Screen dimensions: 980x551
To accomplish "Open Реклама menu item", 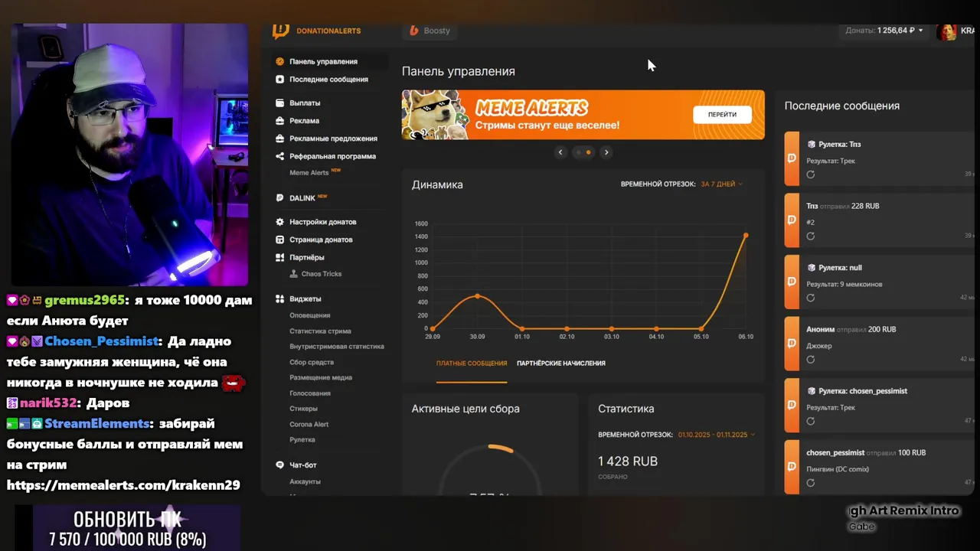I will pyautogui.click(x=304, y=121).
